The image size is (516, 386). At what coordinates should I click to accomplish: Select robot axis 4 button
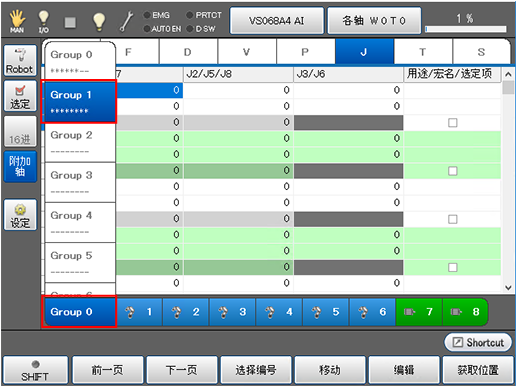pyautogui.click(x=279, y=312)
